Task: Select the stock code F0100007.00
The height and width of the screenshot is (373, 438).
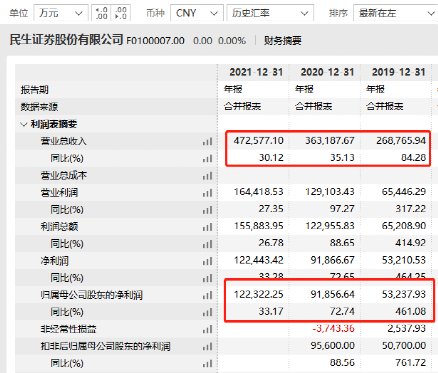Action: click(155, 41)
